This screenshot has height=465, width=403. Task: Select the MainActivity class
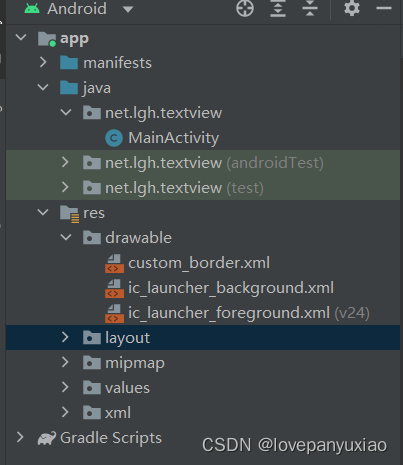click(174, 138)
